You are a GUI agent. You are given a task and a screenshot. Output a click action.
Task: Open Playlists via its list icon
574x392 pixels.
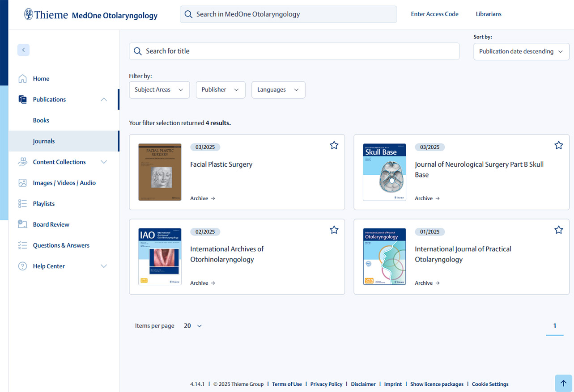click(22, 204)
